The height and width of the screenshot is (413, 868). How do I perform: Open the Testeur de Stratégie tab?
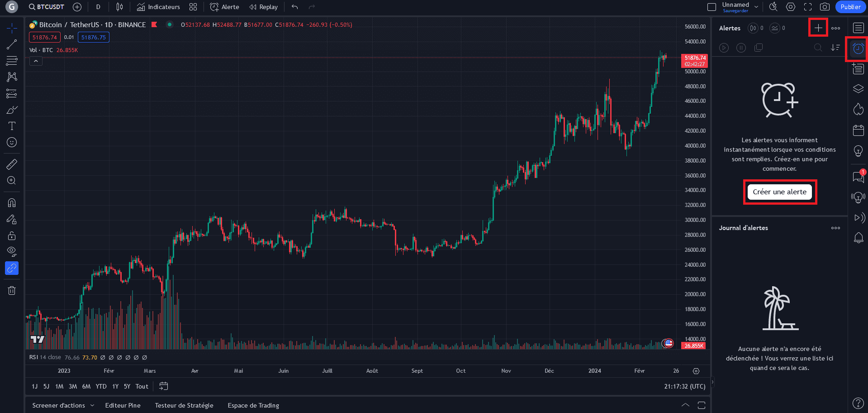coord(184,405)
